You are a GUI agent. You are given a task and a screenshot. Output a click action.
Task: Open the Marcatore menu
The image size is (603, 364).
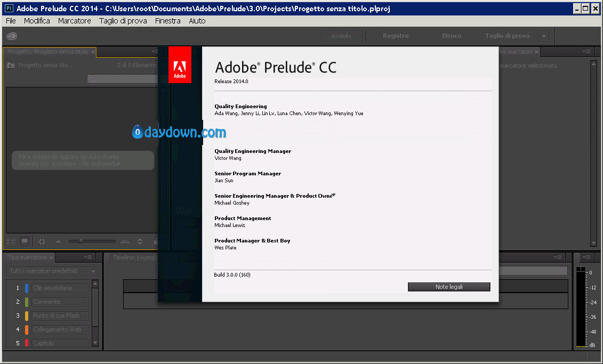75,21
